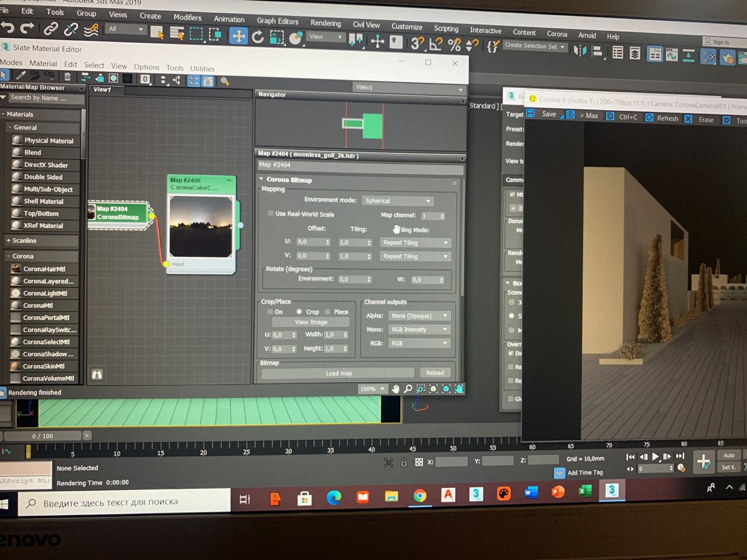Click the eyedropper Pick Material icon
The image size is (747, 560).
(x=21, y=75)
